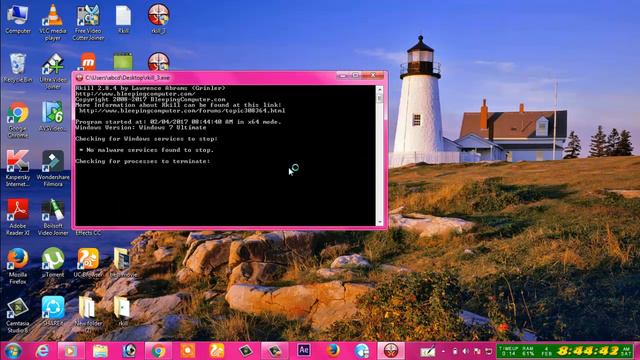Open Google Chrome from the taskbar

[x=158, y=351]
